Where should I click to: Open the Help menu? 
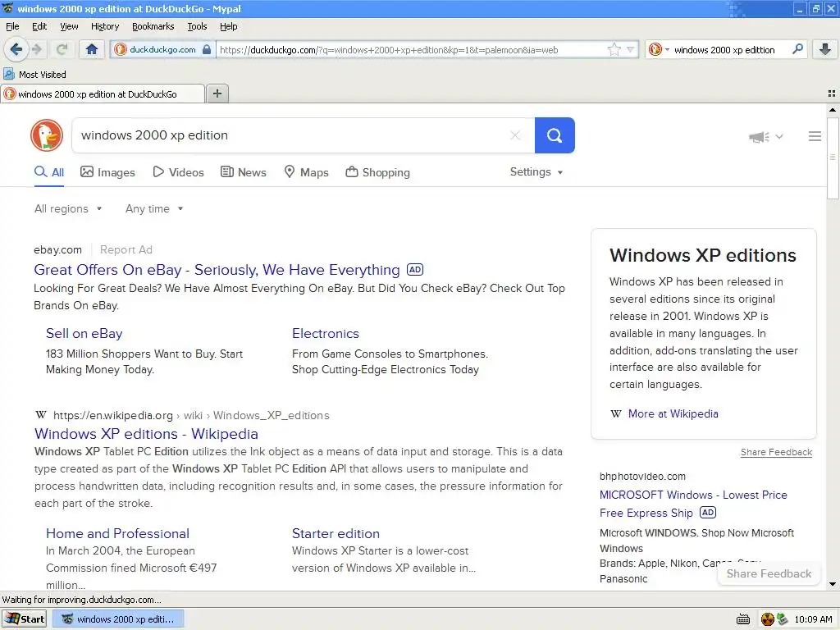coord(228,26)
